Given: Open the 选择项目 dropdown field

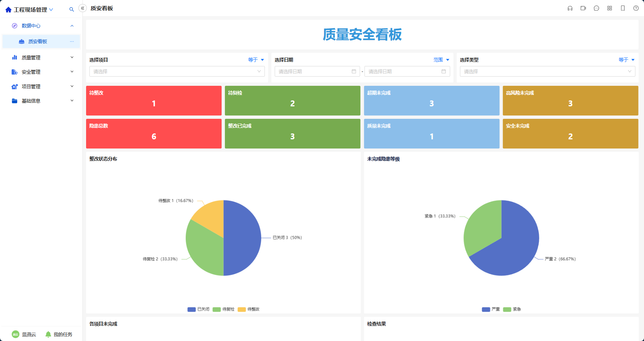Looking at the screenshot, I should point(177,71).
